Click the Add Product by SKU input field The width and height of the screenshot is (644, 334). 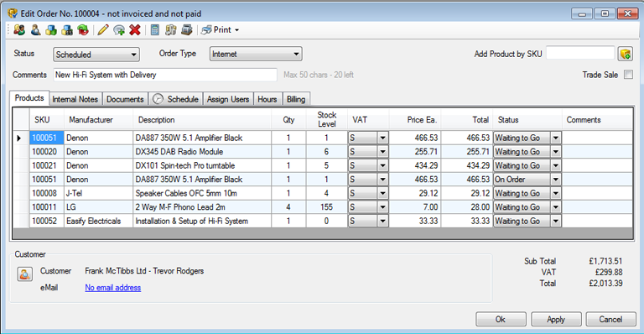click(x=580, y=54)
